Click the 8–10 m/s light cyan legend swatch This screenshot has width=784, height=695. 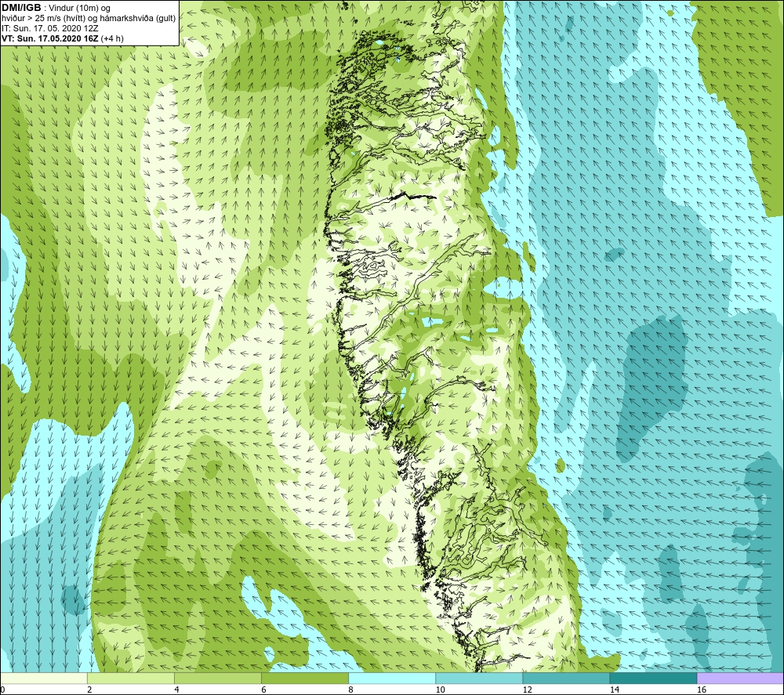click(391, 679)
